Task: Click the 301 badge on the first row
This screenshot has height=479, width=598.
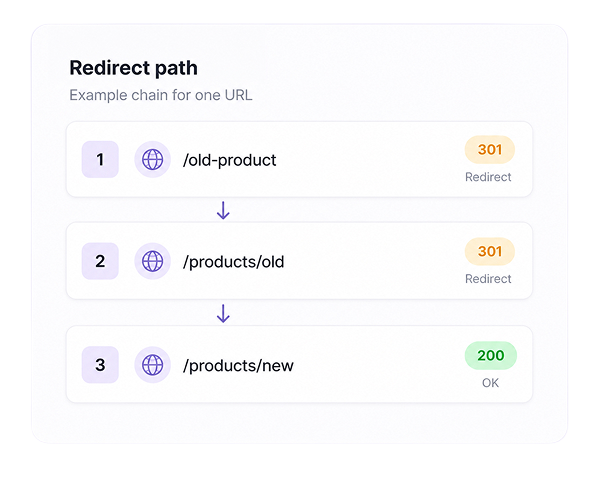Action: pos(490,149)
